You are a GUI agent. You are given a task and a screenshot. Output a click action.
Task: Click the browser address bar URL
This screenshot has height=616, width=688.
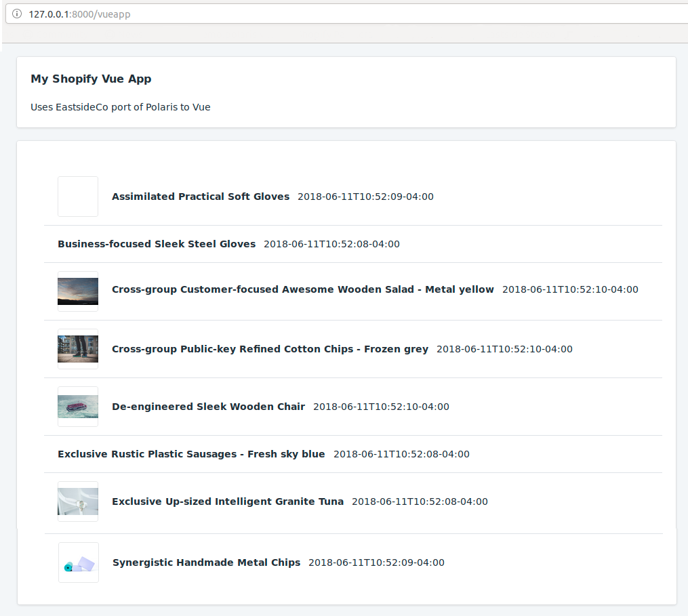(79, 14)
